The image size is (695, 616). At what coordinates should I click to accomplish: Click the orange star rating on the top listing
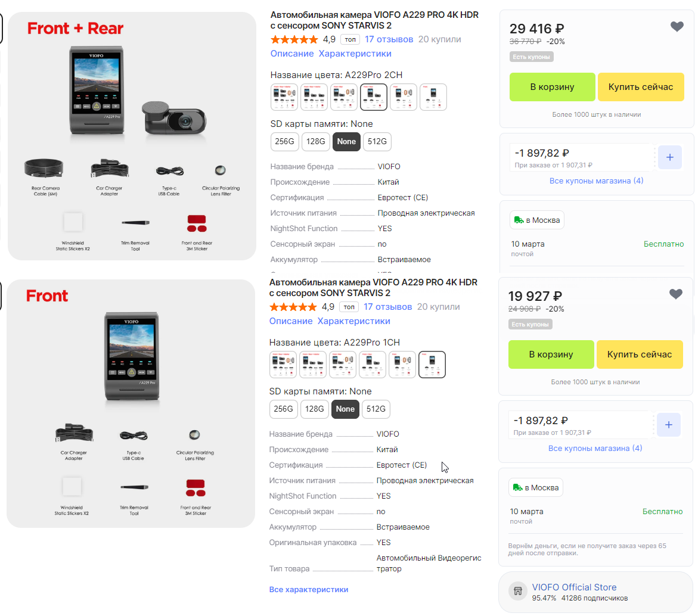click(294, 39)
